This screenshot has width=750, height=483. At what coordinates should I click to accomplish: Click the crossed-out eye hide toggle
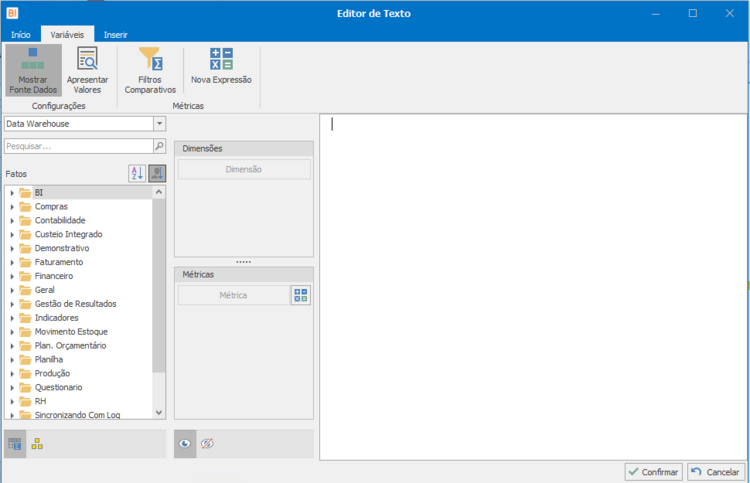pyautogui.click(x=207, y=444)
